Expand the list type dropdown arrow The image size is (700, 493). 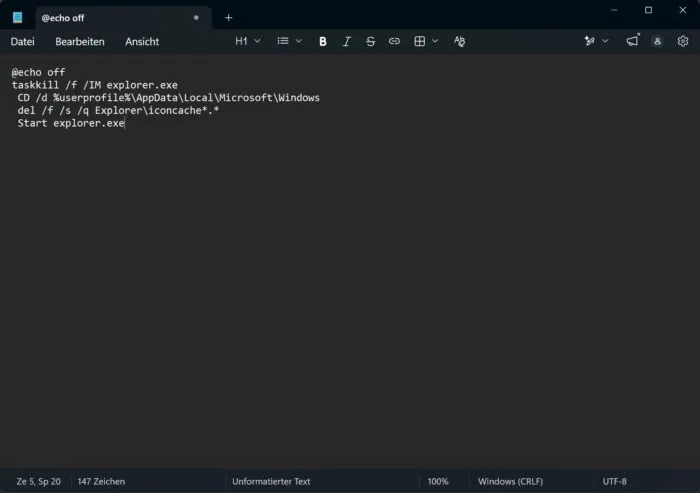click(299, 41)
